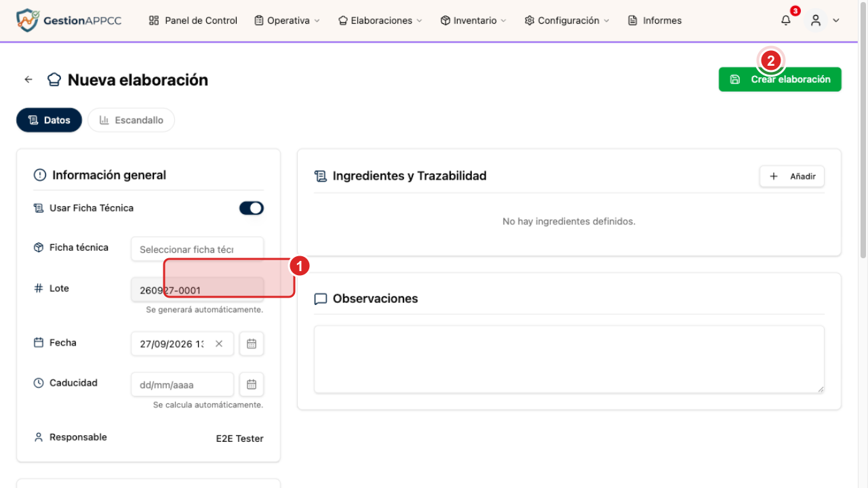Click Añadir to add an ingredient
The width and height of the screenshot is (868, 488).
(792, 176)
